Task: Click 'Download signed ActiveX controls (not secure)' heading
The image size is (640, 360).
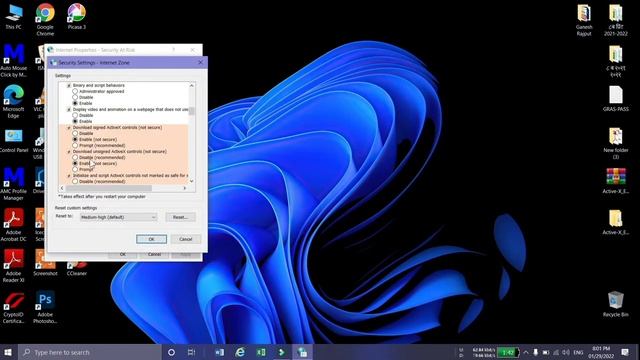Action: coord(117,128)
